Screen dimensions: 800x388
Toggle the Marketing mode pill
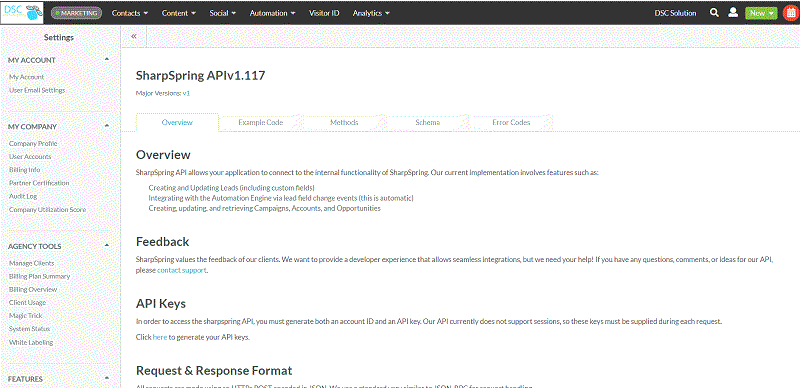click(76, 13)
